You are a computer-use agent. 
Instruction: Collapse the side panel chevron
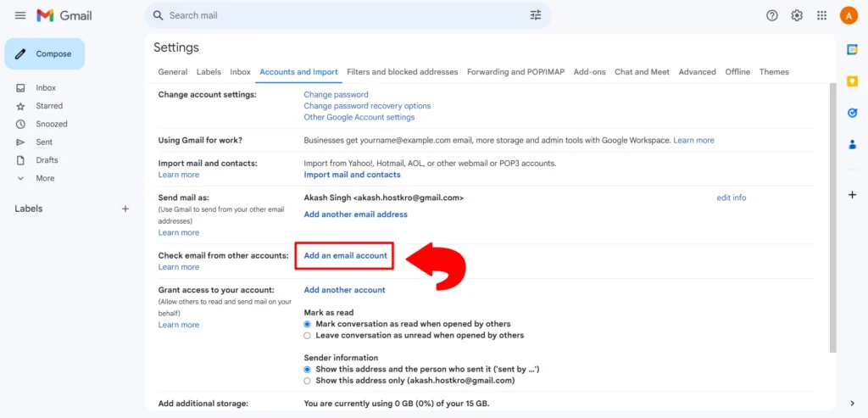[x=853, y=403]
